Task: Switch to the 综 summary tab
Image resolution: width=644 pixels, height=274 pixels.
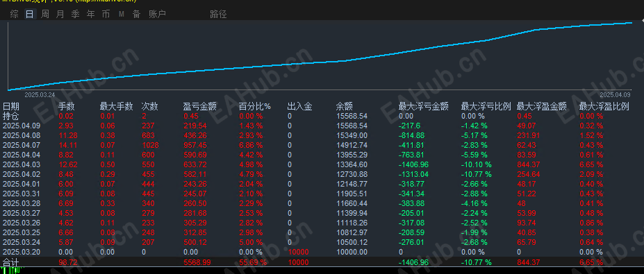Action: (x=14, y=15)
